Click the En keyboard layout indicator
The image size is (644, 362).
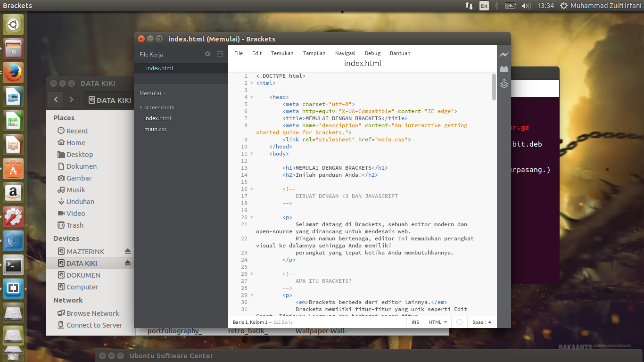484,6
